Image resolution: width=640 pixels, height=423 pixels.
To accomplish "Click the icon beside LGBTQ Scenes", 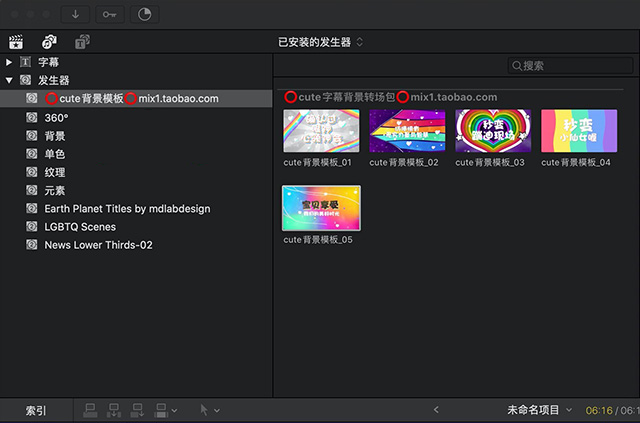I will [x=32, y=227].
